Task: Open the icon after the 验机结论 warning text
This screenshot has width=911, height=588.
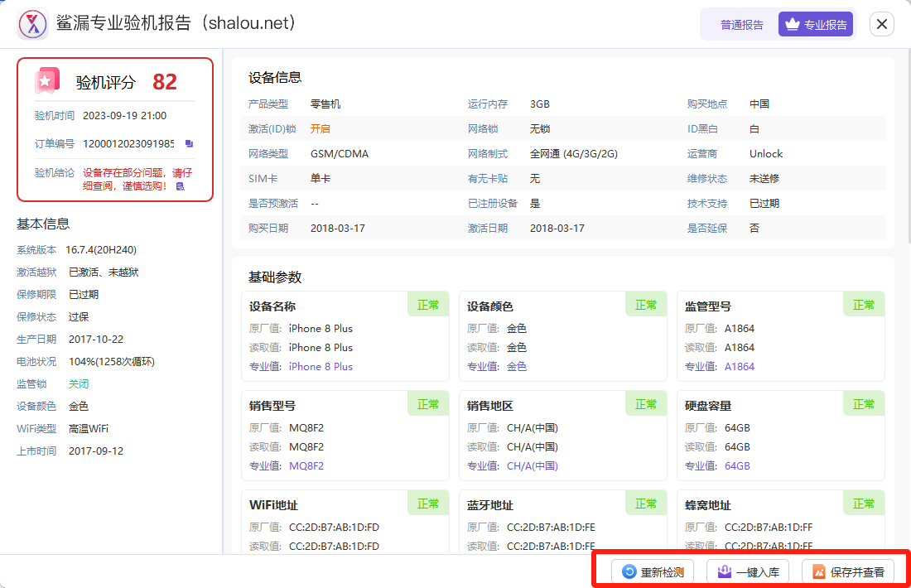Action: coord(180,186)
